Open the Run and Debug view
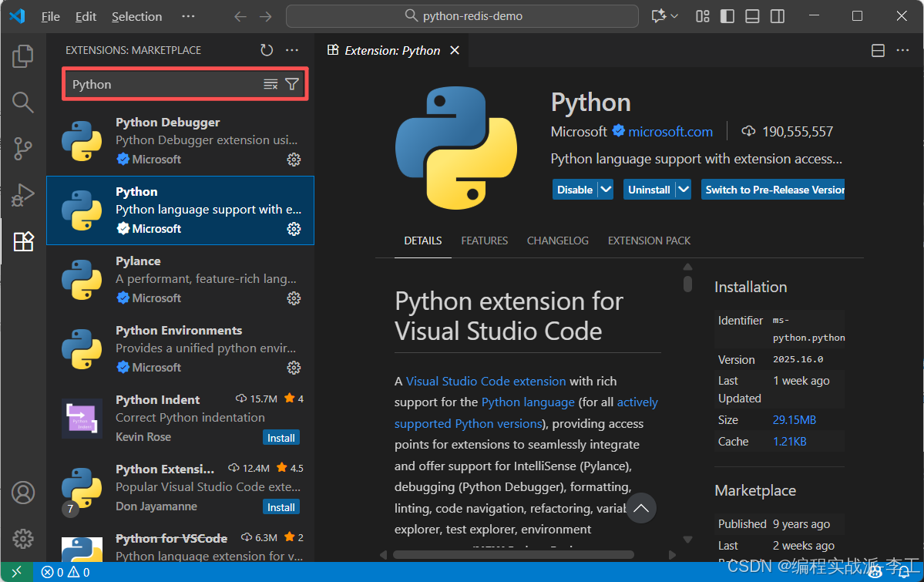924x582 pixels. point(23,195)
